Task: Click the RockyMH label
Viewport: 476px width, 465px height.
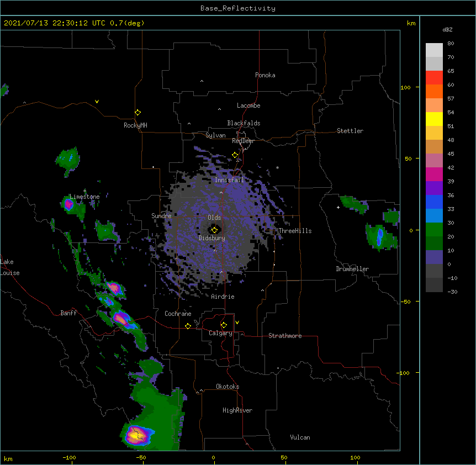Action: tap(135, 125)
